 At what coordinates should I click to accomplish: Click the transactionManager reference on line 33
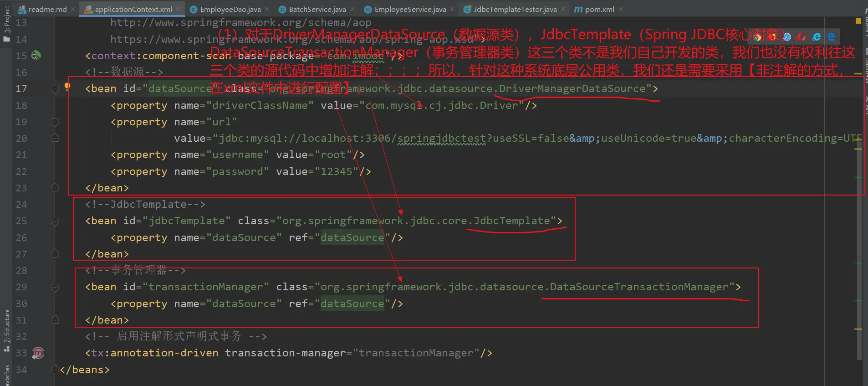[x=416, y=353]
